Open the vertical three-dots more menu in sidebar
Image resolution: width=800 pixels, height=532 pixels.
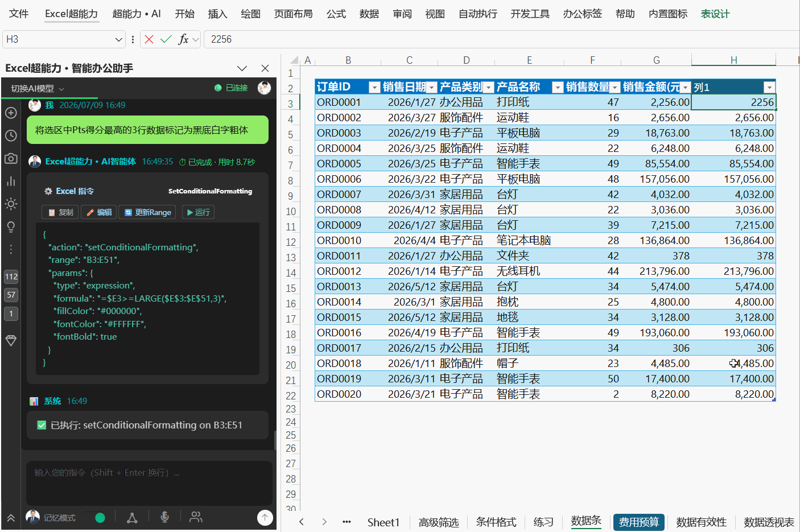(x=11, y=249)
